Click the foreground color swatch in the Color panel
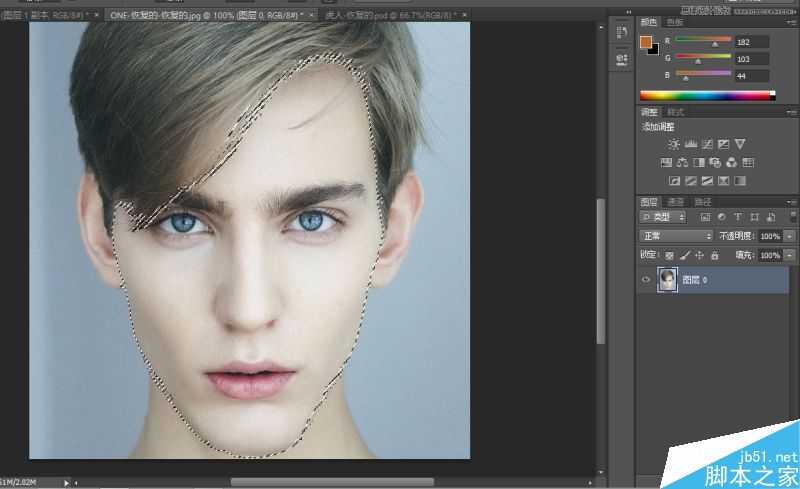The width and height of the screenshot is (800, 489). click(x=646, y=42)
